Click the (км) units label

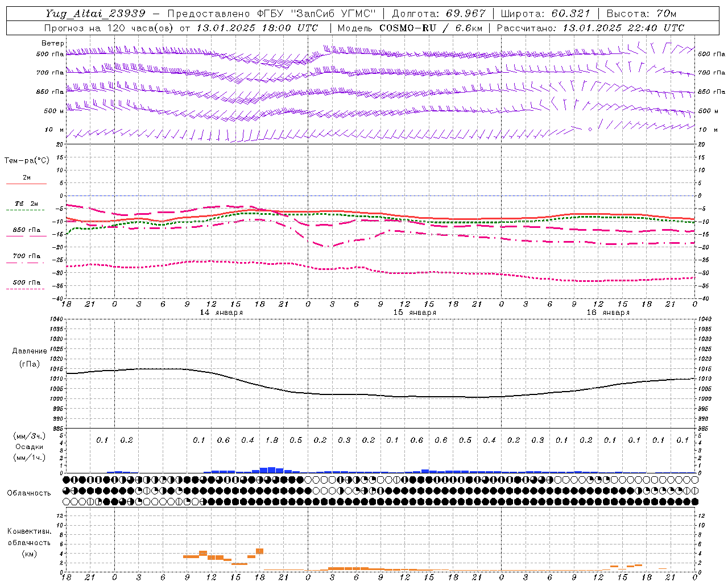[29, 554]
